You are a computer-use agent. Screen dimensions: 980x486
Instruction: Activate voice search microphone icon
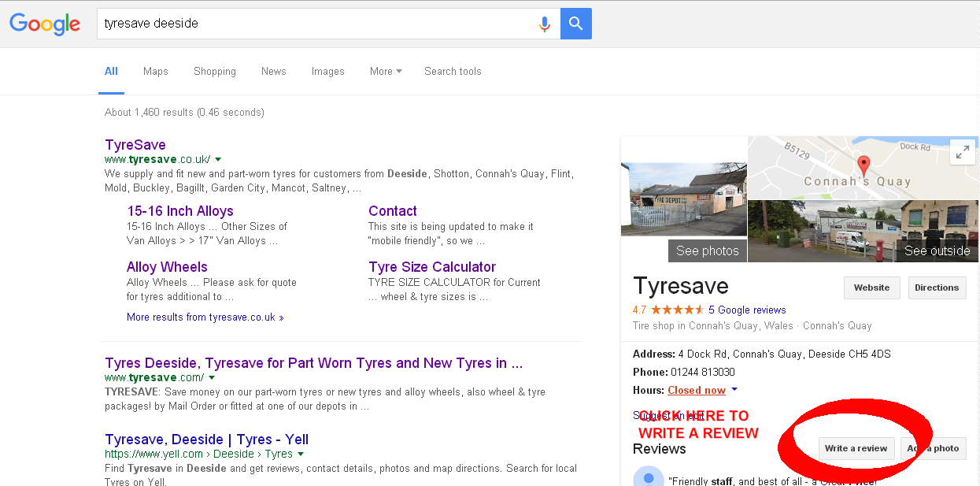coord(544,24)
